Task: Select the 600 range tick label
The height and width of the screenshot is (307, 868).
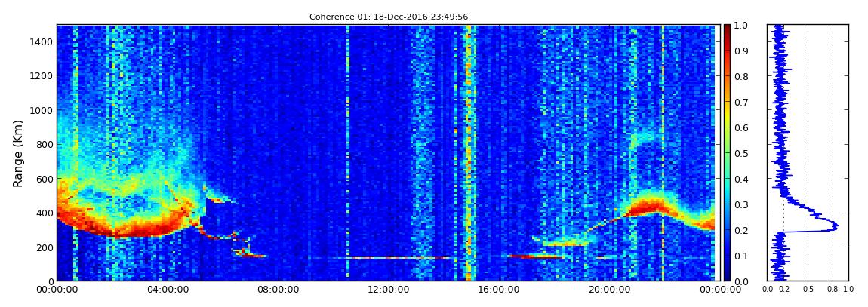Action: (42, 179)
